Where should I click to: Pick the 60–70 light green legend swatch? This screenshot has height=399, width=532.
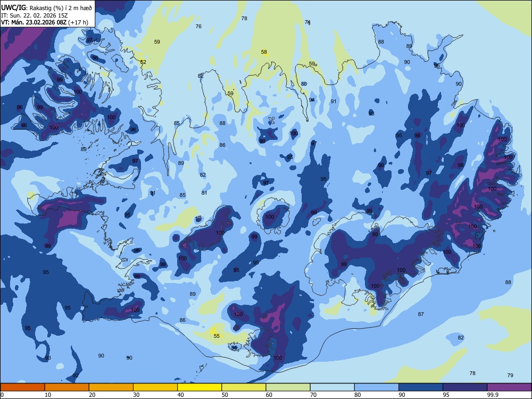[288, 387]
